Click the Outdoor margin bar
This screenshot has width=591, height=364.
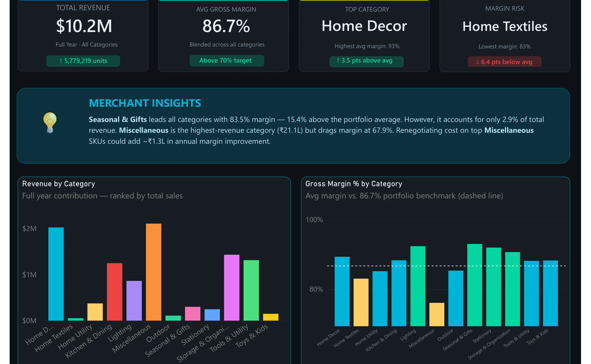456,299
